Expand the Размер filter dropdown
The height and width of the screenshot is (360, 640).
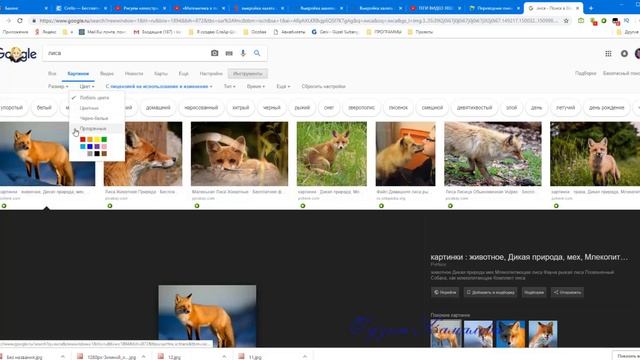(x=58, y=87)
